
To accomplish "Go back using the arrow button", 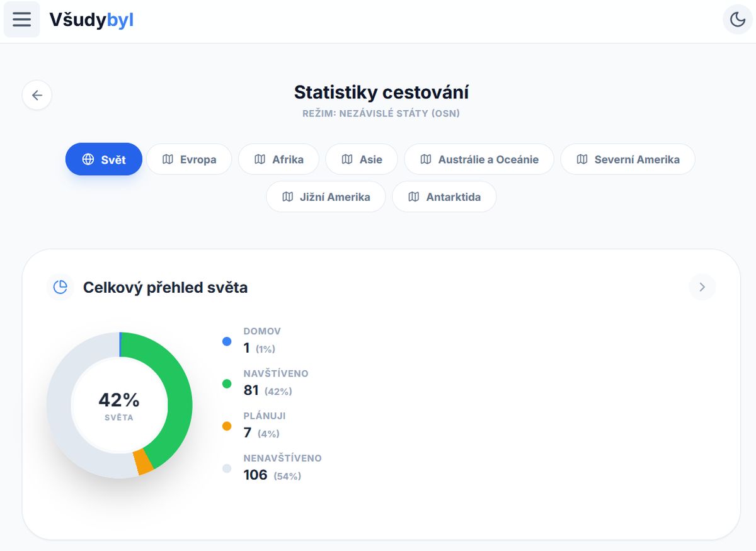I will (37, 95).
